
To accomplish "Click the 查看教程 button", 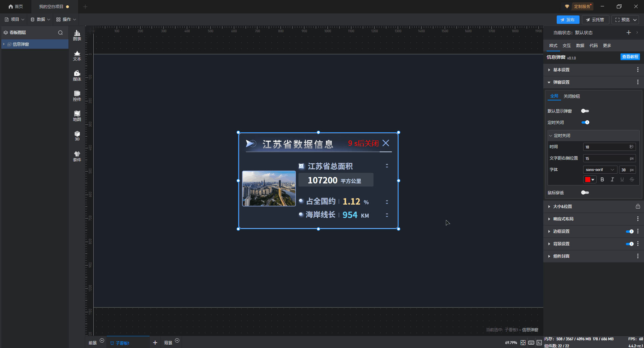I will [630, 57].
